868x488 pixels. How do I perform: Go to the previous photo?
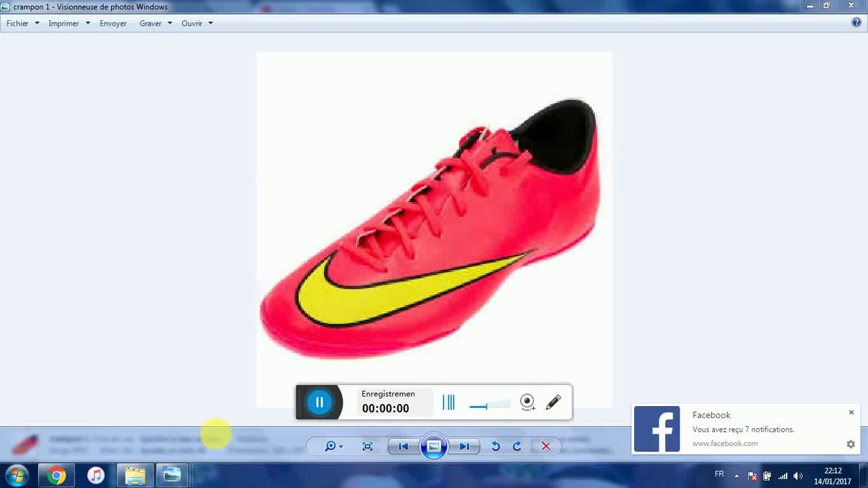(403, 446)
